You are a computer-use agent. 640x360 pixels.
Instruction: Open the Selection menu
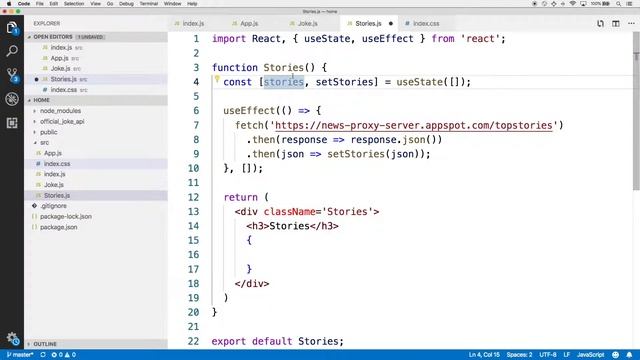[x=74, y=4]
